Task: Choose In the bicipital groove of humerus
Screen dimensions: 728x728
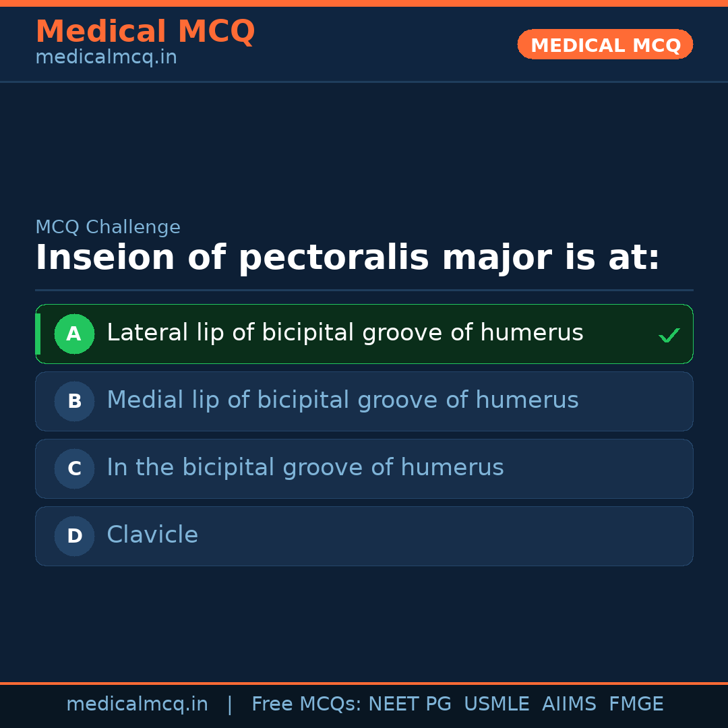Action: tap(305, 468)
